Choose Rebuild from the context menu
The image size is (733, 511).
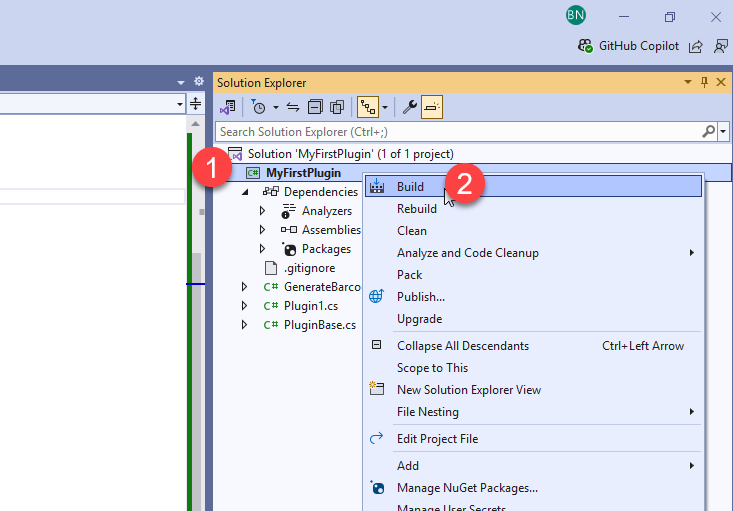pyautogui.click(x=533, y=209)
